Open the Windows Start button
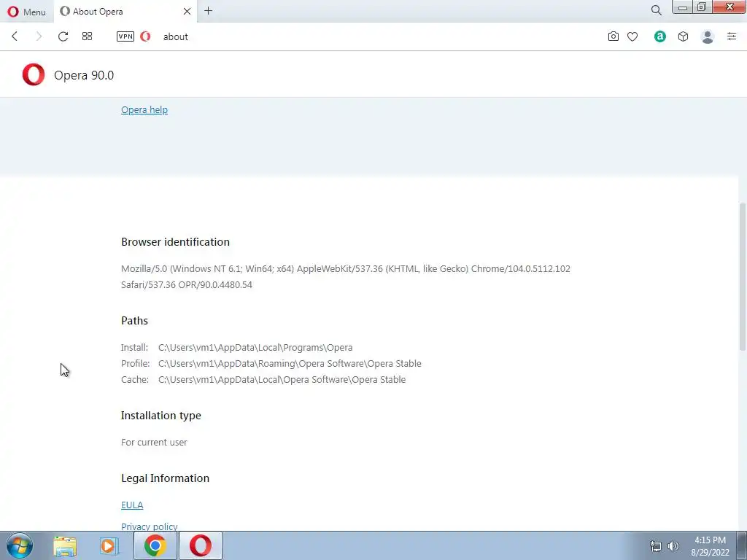 tap(20, 545)
